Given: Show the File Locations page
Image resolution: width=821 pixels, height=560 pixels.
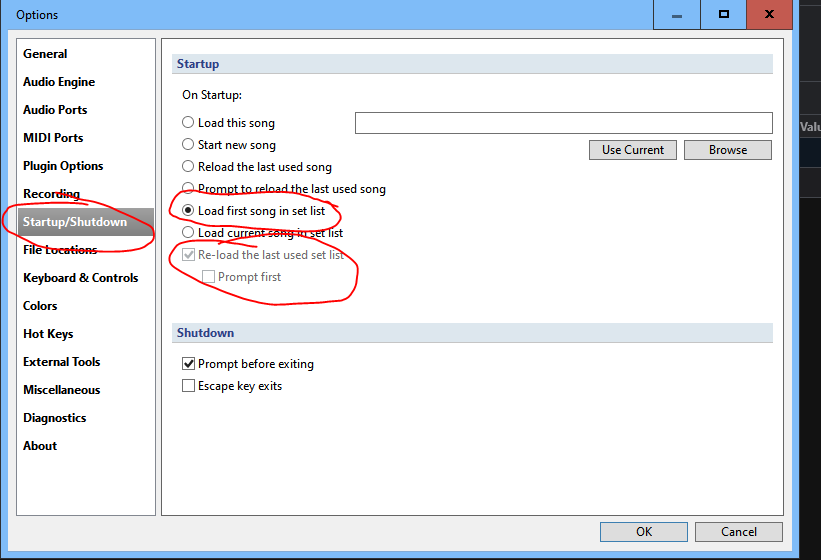Looking at the screenshot, I should [60, 250].
